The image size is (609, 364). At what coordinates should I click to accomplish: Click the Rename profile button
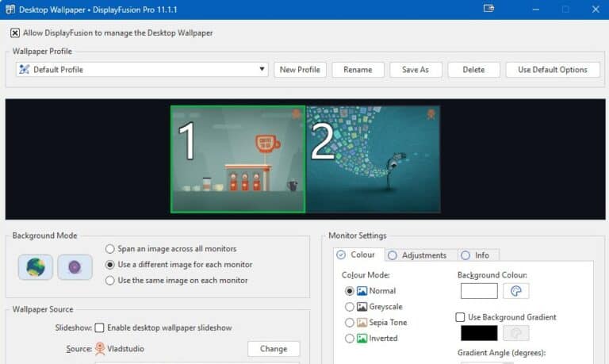pyautogui.click(x=358, y=70)
